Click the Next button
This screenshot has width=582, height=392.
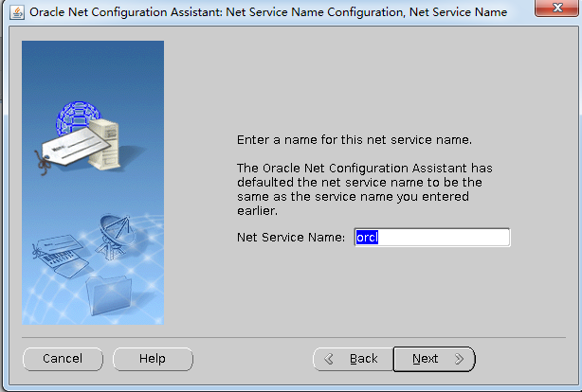pyautogui.click(x=434, y=359)
